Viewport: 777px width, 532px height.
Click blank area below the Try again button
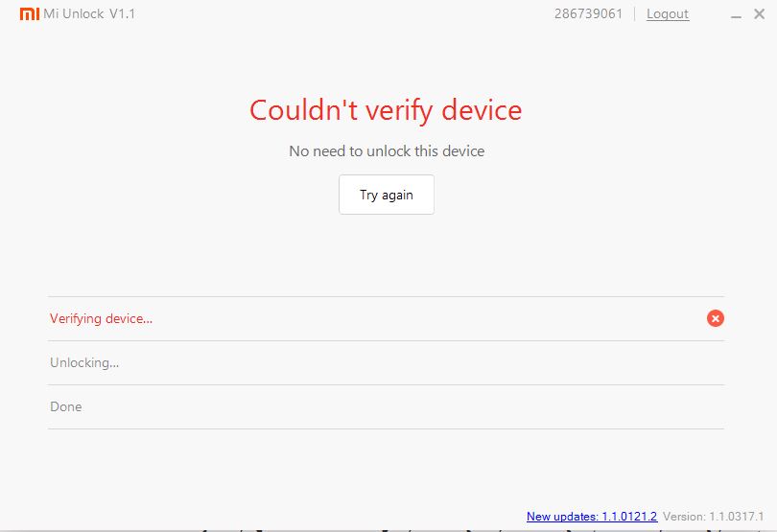tap(386, 254)
